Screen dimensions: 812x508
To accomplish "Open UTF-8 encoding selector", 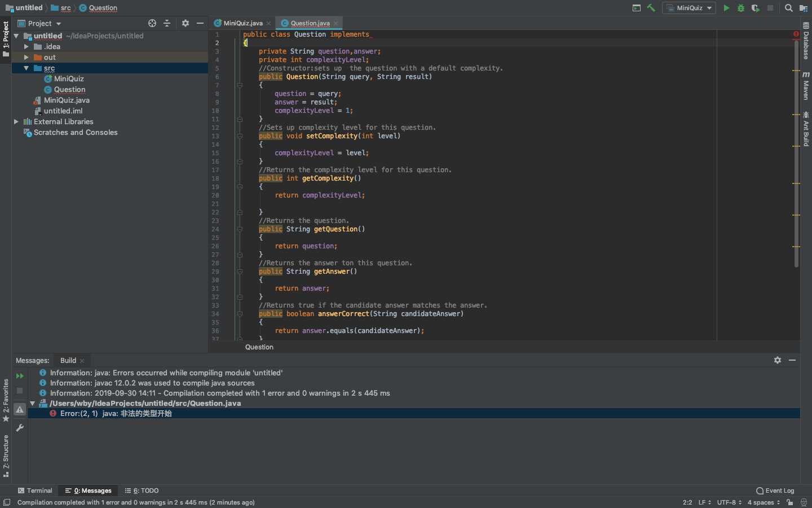I will tap(730, 502).
